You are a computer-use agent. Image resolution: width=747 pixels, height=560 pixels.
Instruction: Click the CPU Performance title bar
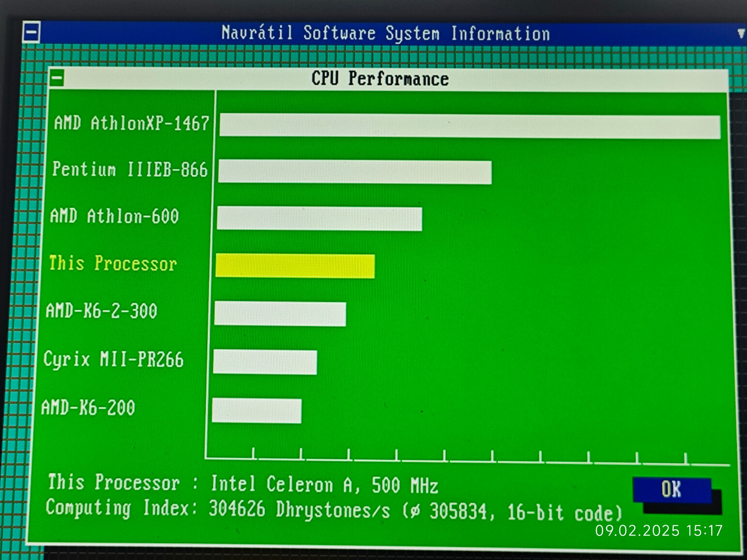[x=388, y=79]
